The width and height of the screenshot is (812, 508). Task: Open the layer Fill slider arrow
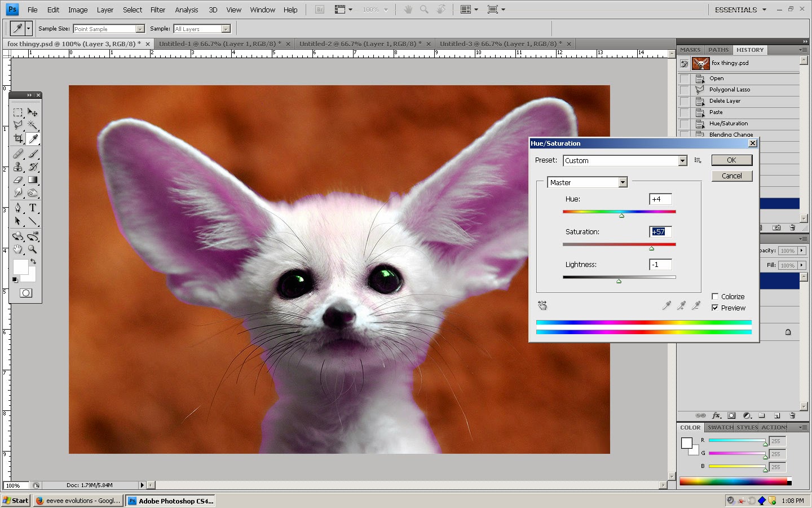coord(801,265)
